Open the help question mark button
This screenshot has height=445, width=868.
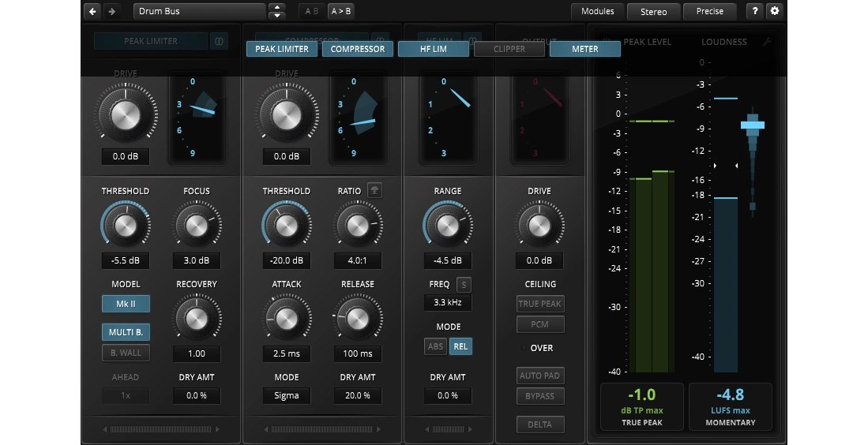(x=755, y=11)
